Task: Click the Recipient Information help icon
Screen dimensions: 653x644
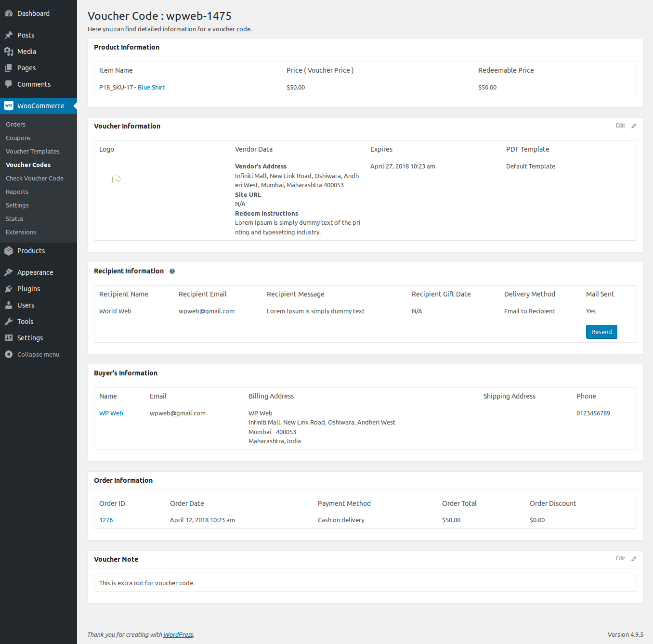Action: click(x=172, y=271)
